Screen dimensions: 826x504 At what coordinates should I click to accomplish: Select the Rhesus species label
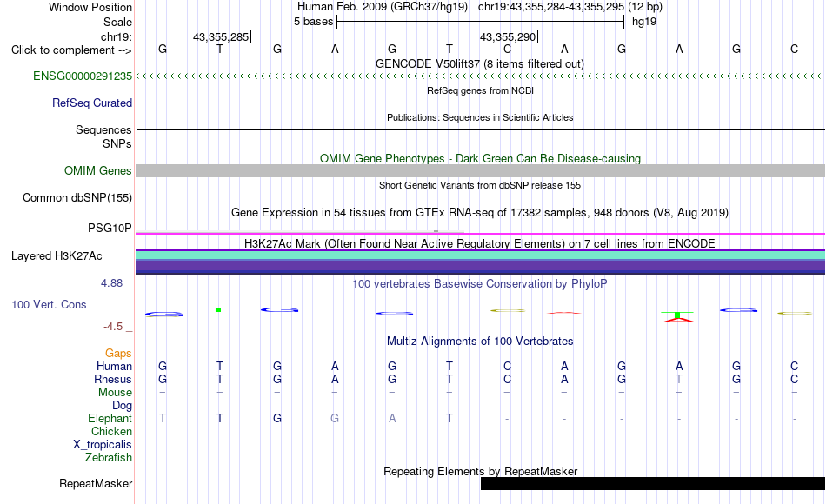[x=113, y=379]
